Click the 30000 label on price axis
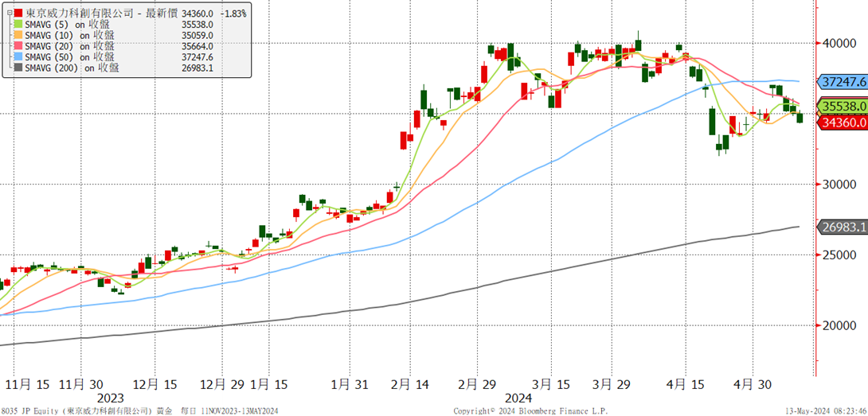This screenshot has height=416, width=868. (841, 185)
